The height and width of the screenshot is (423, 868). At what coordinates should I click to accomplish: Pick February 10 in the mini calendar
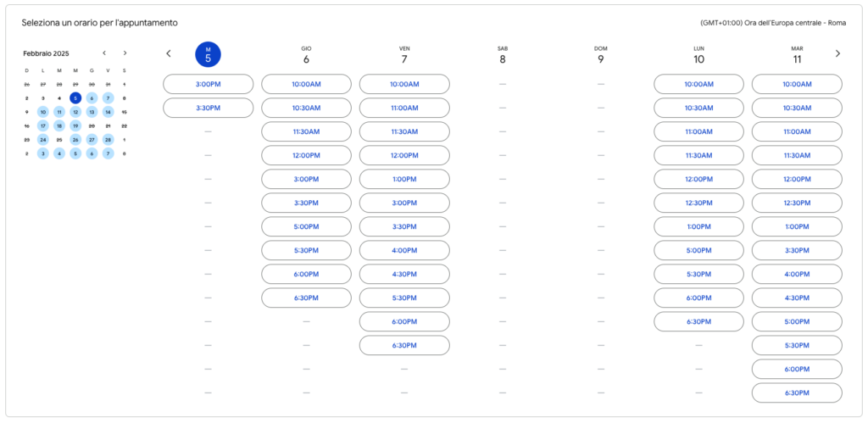pyautogui.click(x=43, y=112)
